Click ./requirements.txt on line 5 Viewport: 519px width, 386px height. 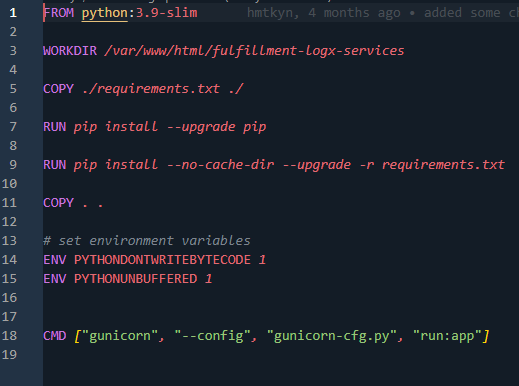[x=151, y=89]
